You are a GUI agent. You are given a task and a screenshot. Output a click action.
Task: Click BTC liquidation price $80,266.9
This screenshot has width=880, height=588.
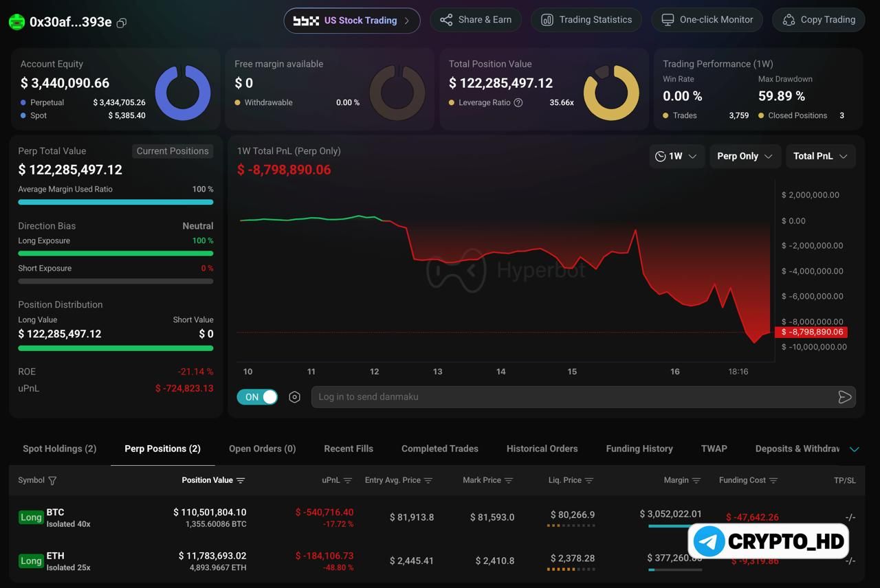click(573, 514)
